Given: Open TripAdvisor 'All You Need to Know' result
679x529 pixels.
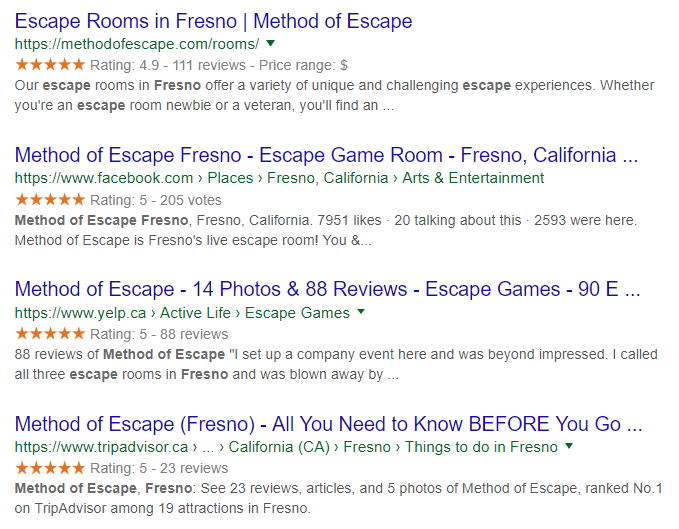Looking at the screenshot, I should [x=326, y=422].
